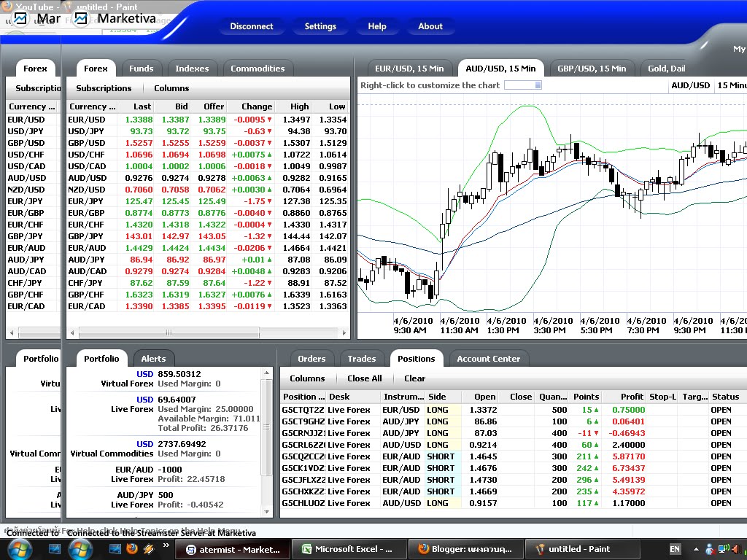747x560 pixels.
Task: Click the up arrow on GBP/CHF change
Action: (x=270, y=295)
